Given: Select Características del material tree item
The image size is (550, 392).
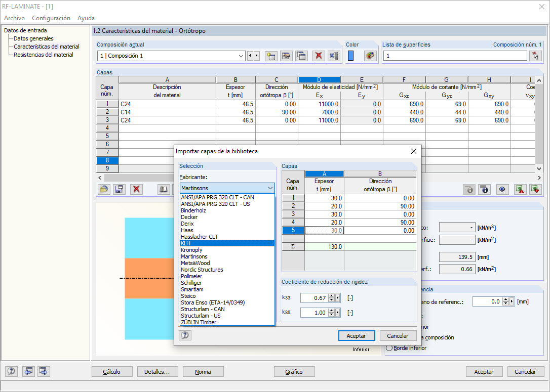Looking at the screenshot, I should (x=47, y=47).
